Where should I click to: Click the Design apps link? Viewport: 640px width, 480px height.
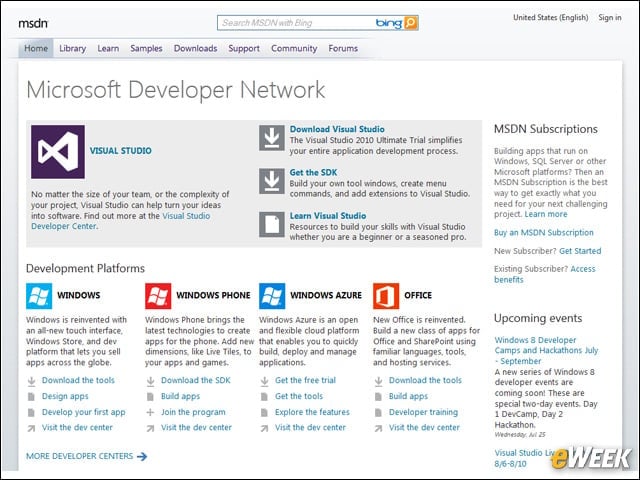(65, 396)
